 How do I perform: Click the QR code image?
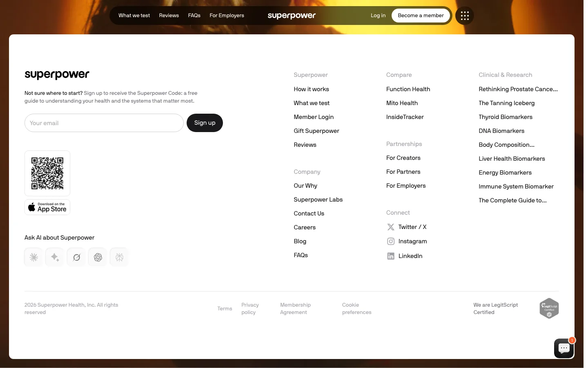click(x=47, y=173)
